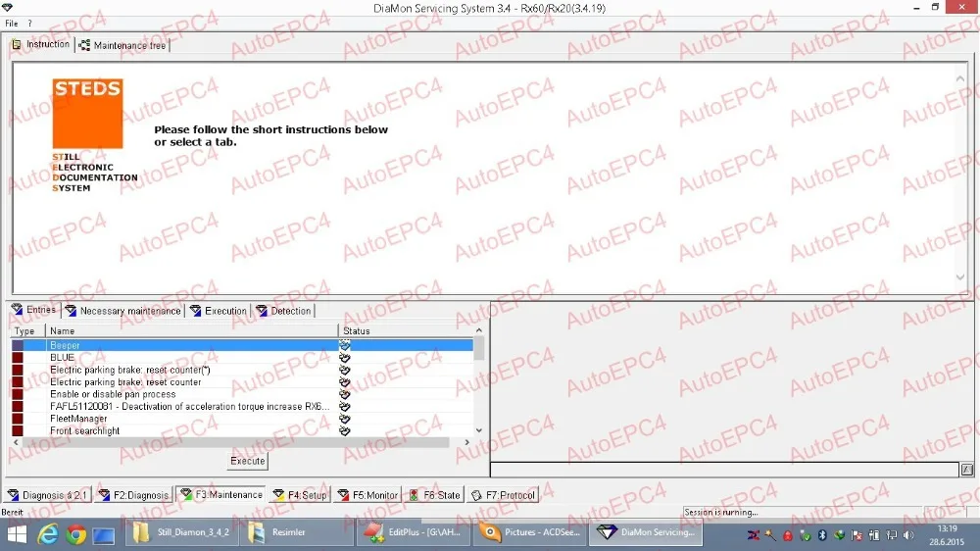Click the status icon for FleetManager
This screenshot has width=980, height=551.
[344, 419]
